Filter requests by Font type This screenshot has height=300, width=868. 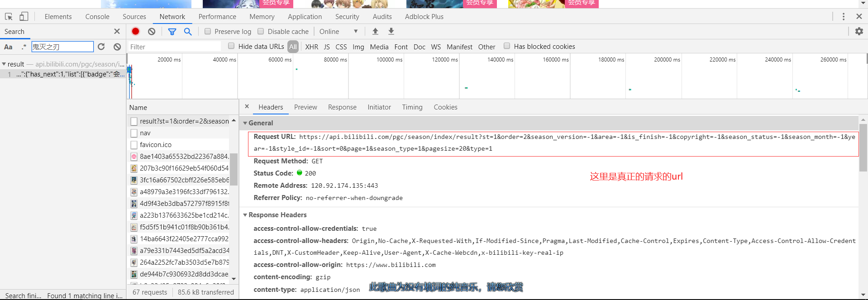pyautogui.click(x=401, y=47)
